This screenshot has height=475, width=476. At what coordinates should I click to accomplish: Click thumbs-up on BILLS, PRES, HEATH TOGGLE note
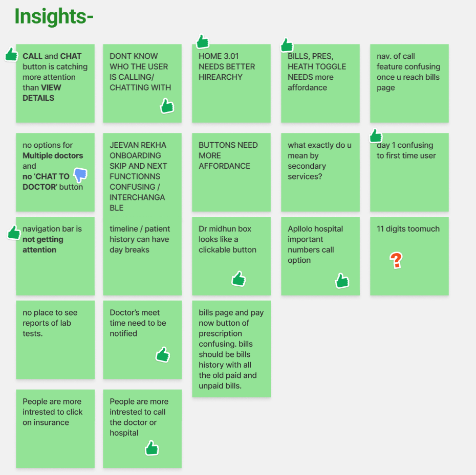tap(287, 45)
